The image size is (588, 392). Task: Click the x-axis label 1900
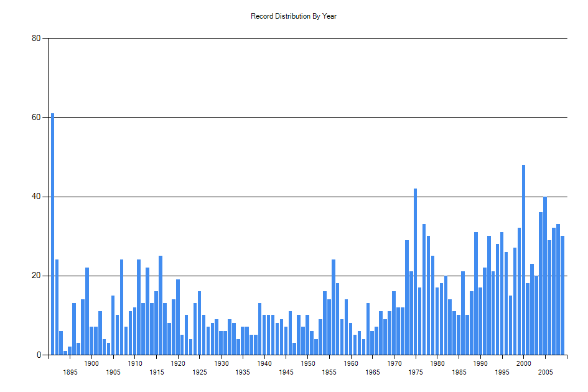coord(91,363)
